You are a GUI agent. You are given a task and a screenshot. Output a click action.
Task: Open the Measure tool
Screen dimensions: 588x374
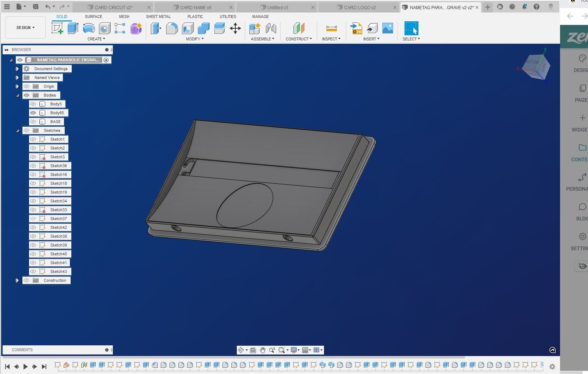tap(331, 28)
